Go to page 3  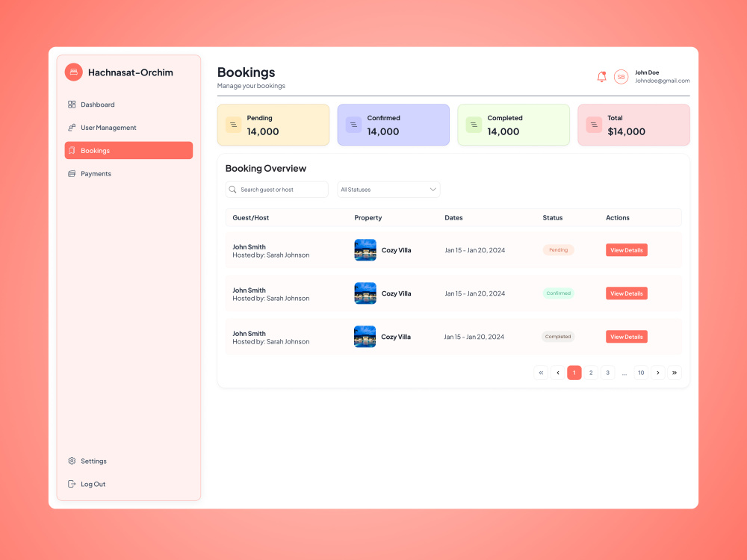point(607,373)
